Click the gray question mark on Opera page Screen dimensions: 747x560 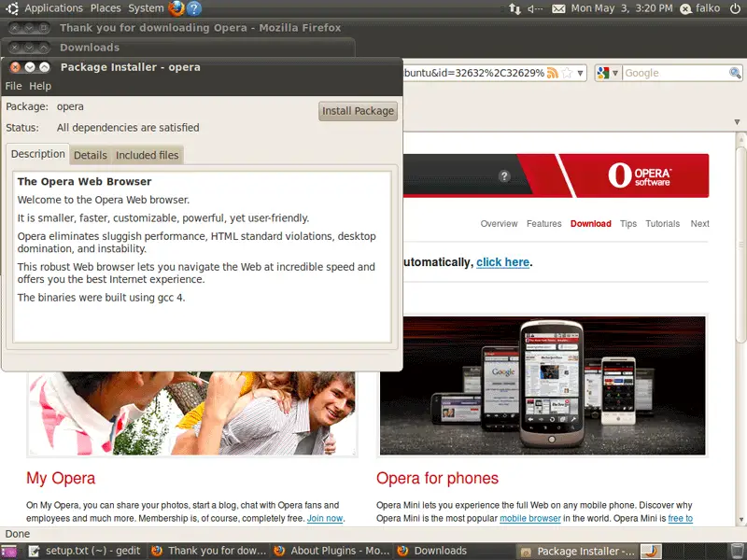point(504,176)
